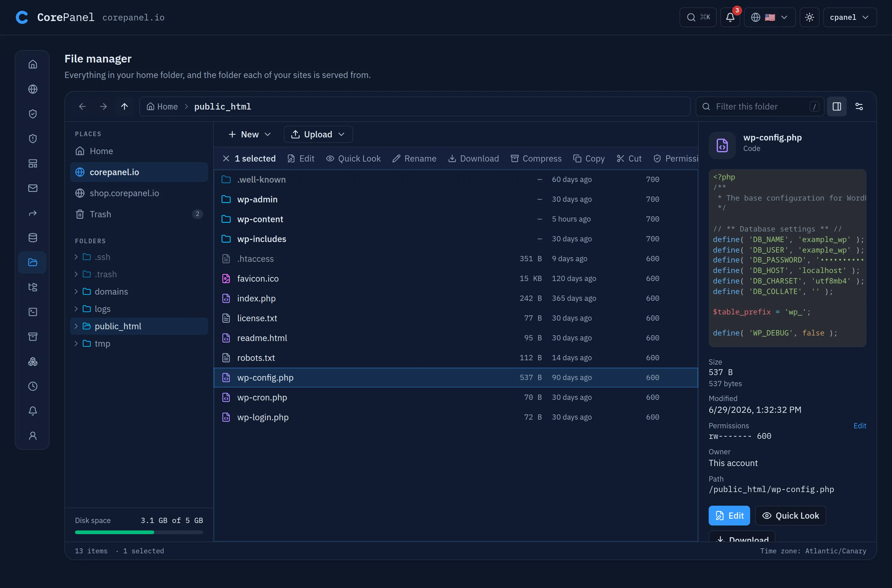This screenshot has width=892, height=588.
Task: Open Trash in Places
Action: tap(139, 214)
